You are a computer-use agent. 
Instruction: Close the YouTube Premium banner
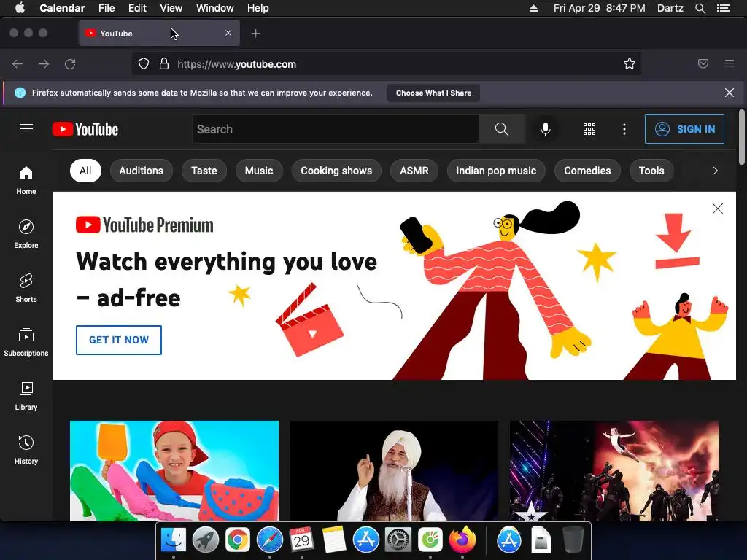(718, 209)
